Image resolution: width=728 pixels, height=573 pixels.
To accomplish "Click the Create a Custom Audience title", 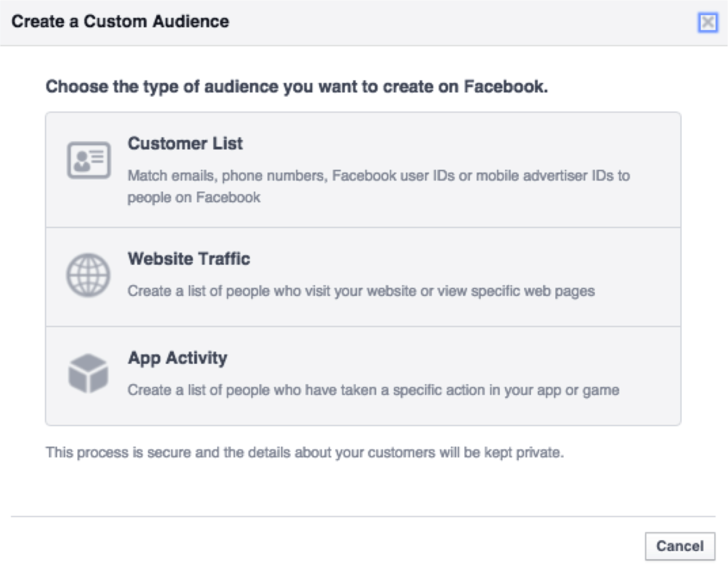I will (x=120, y=21).
